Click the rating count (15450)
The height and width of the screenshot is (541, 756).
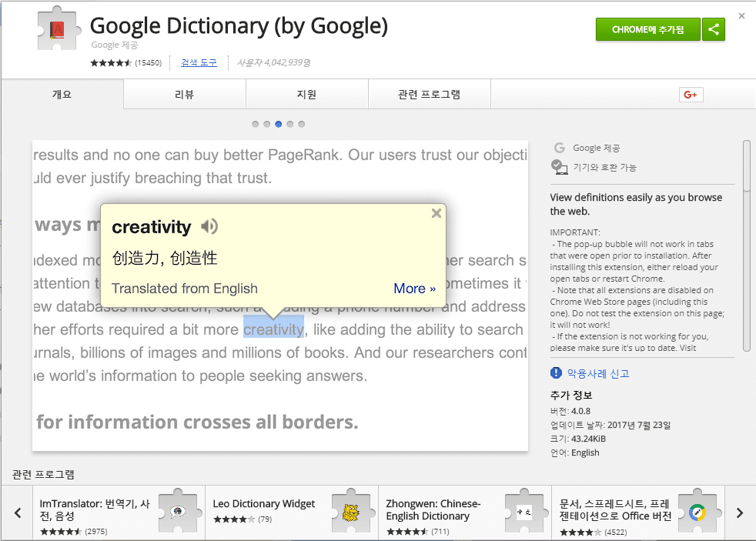148,62
